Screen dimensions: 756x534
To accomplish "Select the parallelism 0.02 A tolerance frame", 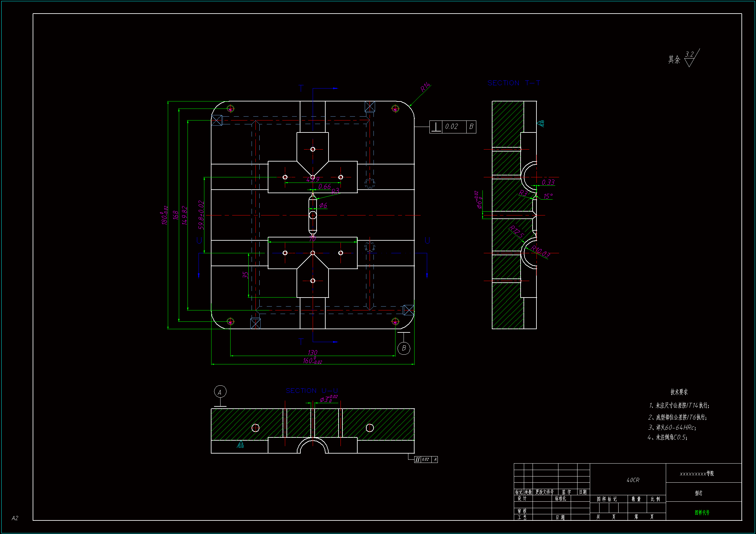I will coord(426,459).
